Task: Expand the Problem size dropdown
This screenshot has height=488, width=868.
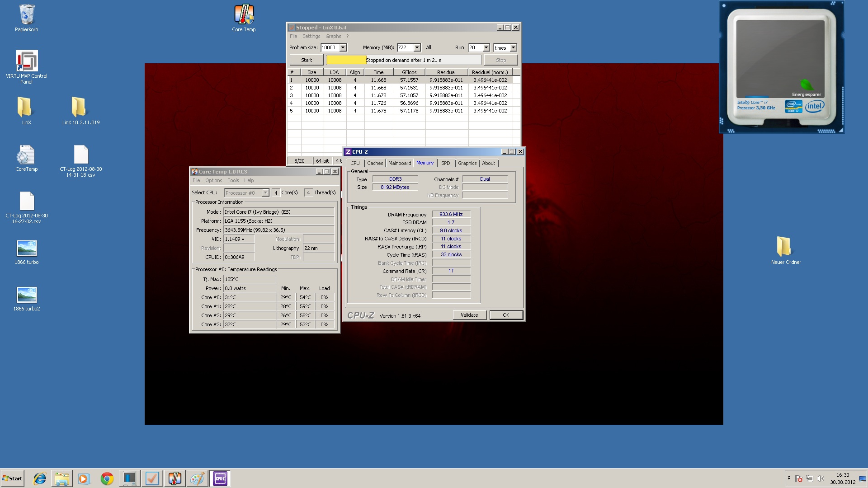Action: point(343,47)
